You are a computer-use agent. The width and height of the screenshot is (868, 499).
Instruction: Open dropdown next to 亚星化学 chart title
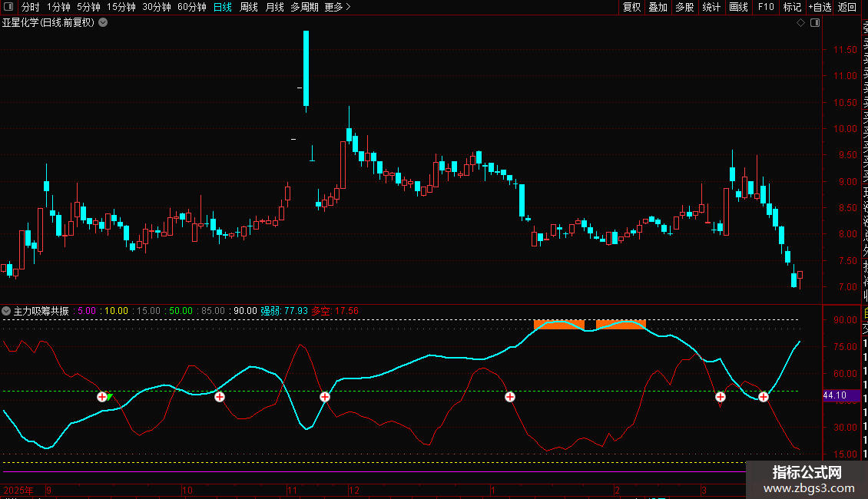point(103,23)
